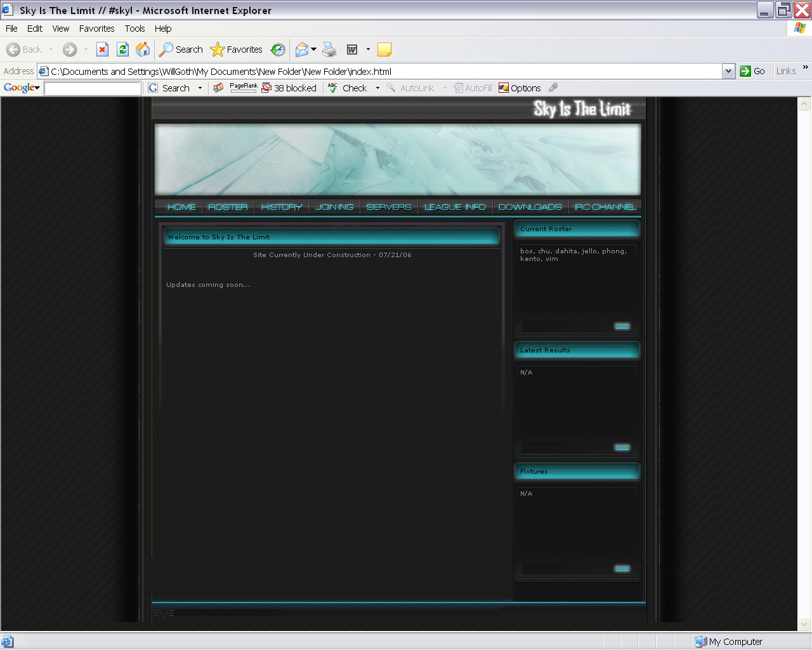Expand the Links toolbar chevron

[x=805, y=67]
